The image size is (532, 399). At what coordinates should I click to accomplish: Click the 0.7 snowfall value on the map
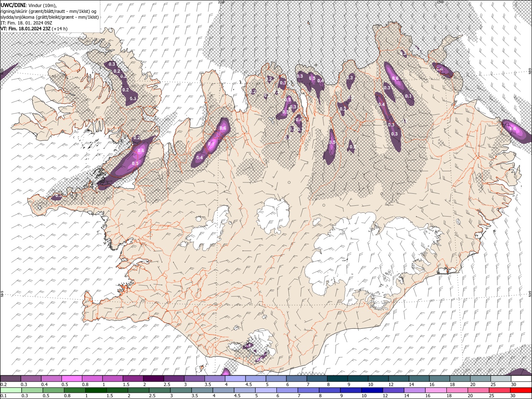coord(211,144)
